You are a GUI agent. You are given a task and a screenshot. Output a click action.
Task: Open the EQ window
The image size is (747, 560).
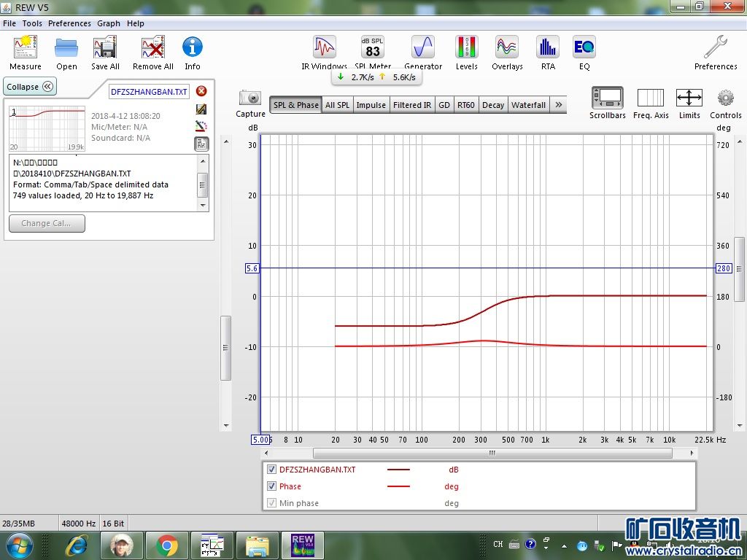(x=584, y=48)
